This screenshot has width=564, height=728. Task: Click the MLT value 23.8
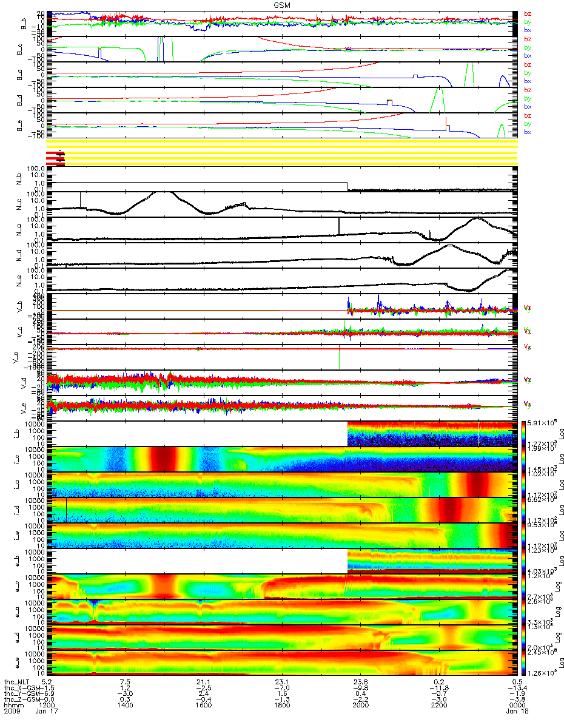tap(360, 682)
